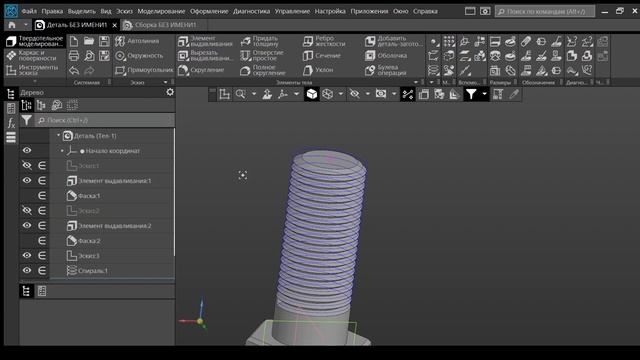This screenshot has width=640, height=360.
Task: Select Каркас и поверхности tool set
Action: 35,56
